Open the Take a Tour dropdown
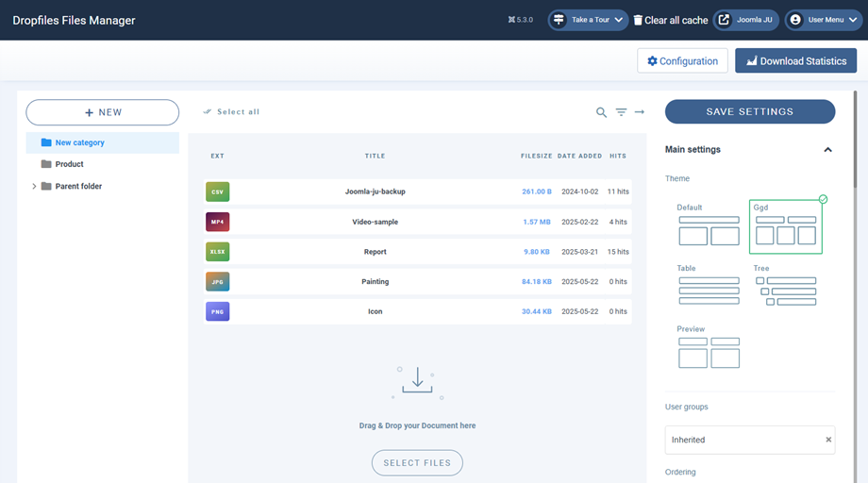This screenshot has height=483, width=868. tap(588, 20)
